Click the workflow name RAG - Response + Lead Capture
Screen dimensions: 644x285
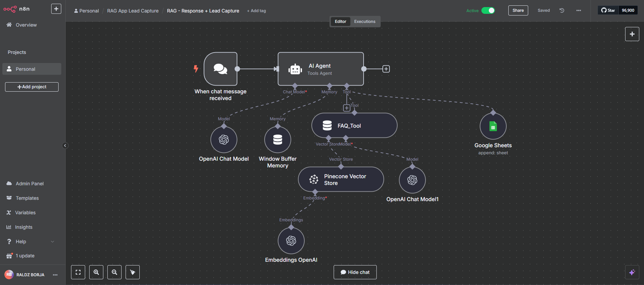pos(203,11)
